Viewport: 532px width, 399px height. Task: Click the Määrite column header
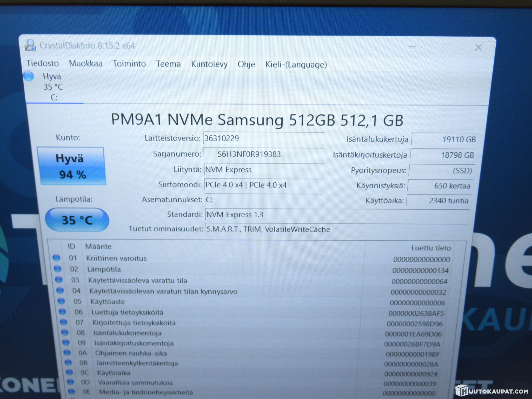98,246
